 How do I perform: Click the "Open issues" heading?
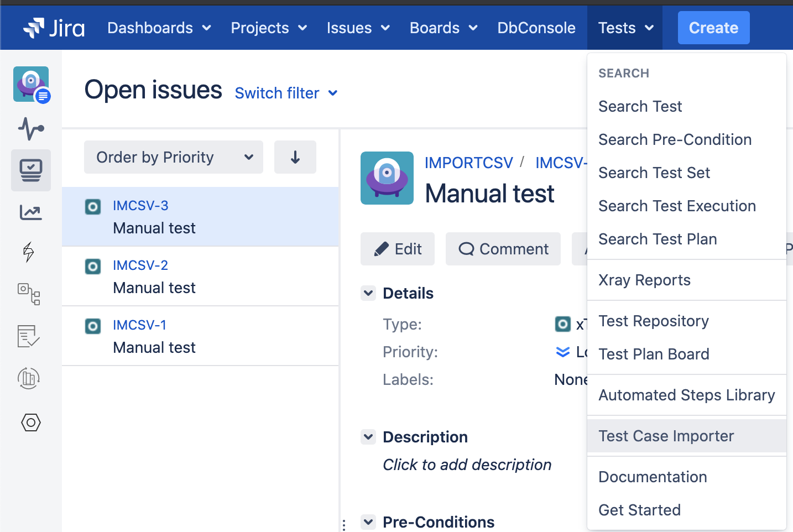click(153, 90)
